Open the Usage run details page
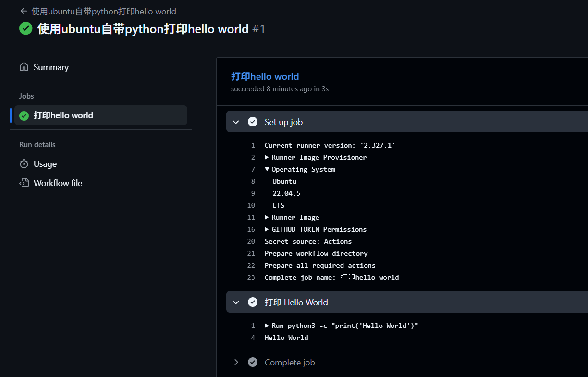The width and height of the screenshot is (588, 377). click(x=45, y=164)
